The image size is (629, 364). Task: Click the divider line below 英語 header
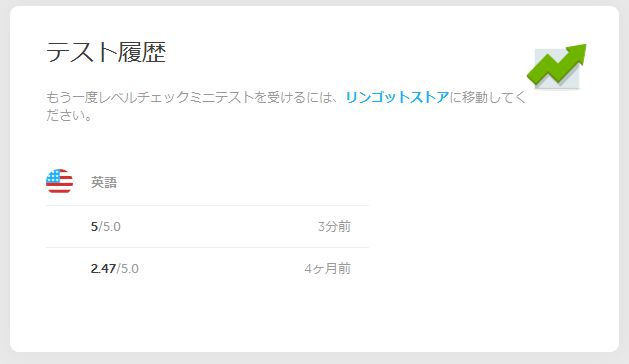pyautogui.click(x=207, y=205)
